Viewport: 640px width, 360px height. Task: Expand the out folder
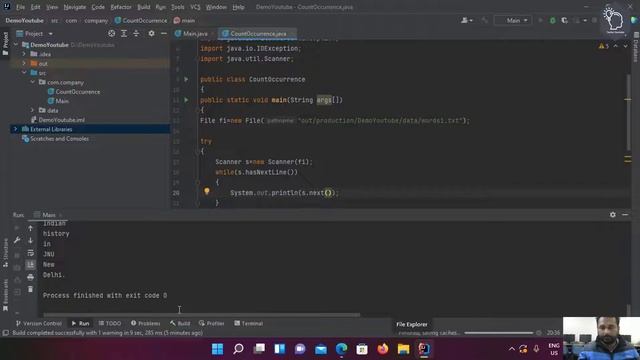[24, 63]
